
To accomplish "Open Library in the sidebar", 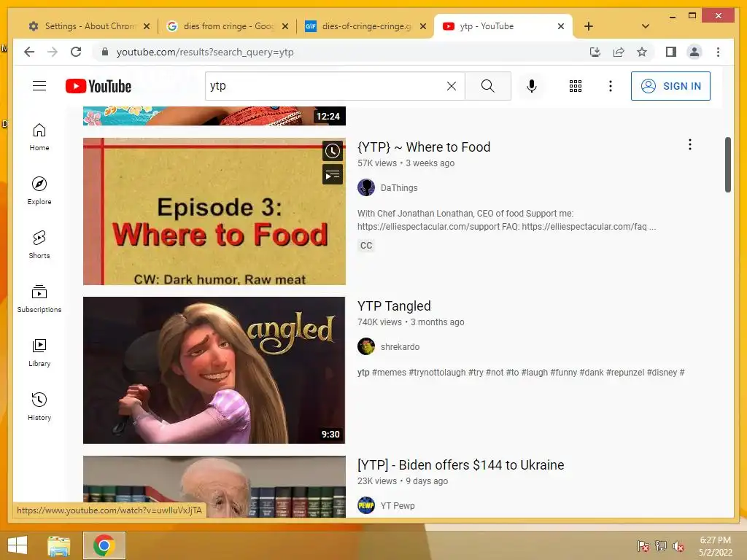I will click(39, 352).
